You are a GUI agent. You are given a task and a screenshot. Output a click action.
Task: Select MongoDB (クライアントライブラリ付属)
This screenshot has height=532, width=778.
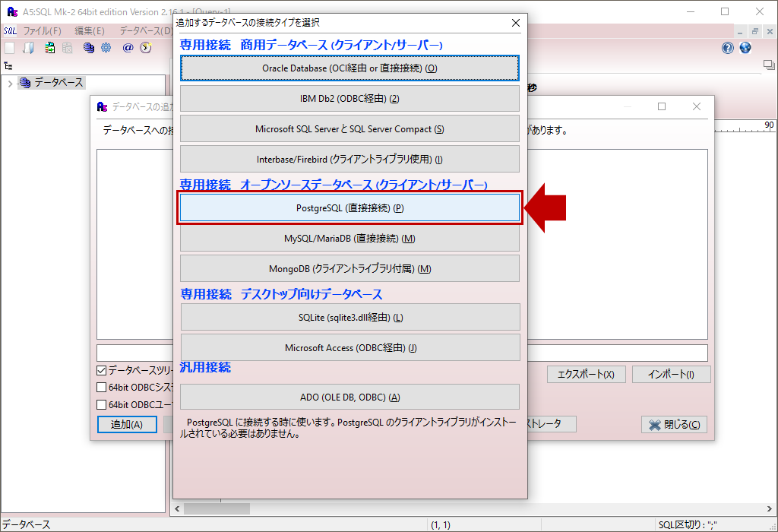tap(349, 268)
